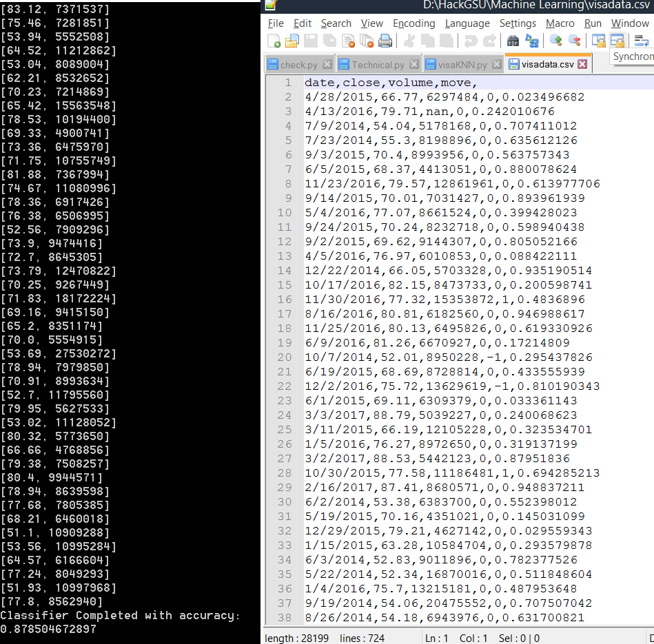Open the Encoding menu
This screenshot has height=644, width=654.
(x=413, y=23)
